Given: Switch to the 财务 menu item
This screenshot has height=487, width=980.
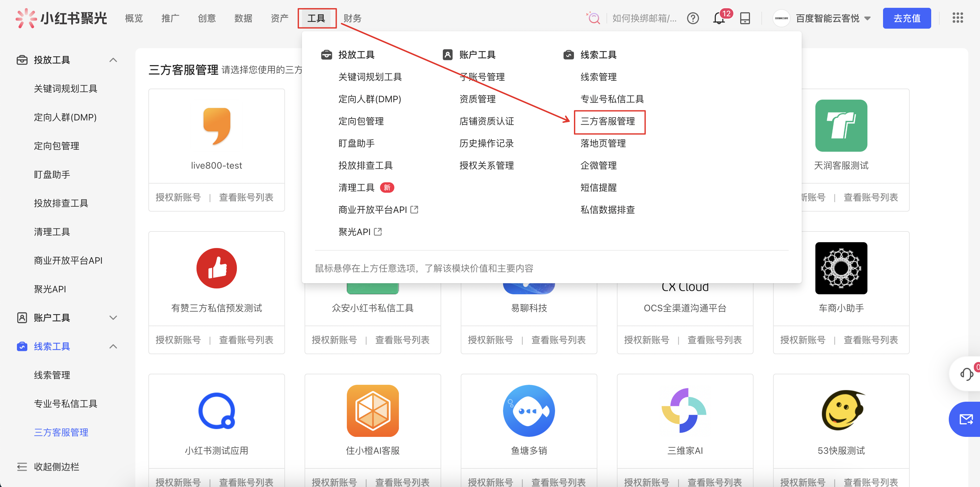Looking at the screenshot, I should 352,18.
